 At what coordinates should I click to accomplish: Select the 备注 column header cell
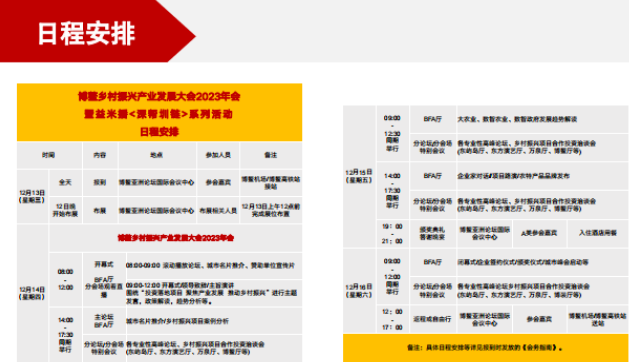[271, 155]
